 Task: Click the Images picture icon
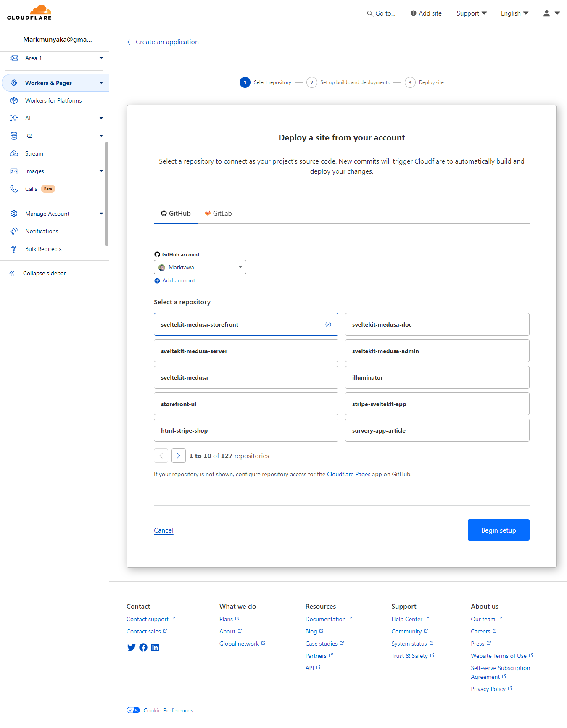coord(14,171)
